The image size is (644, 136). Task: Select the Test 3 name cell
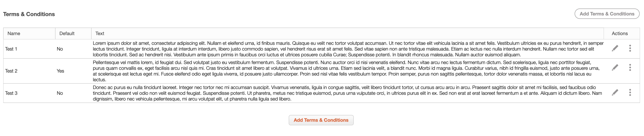tap(11, 93)
